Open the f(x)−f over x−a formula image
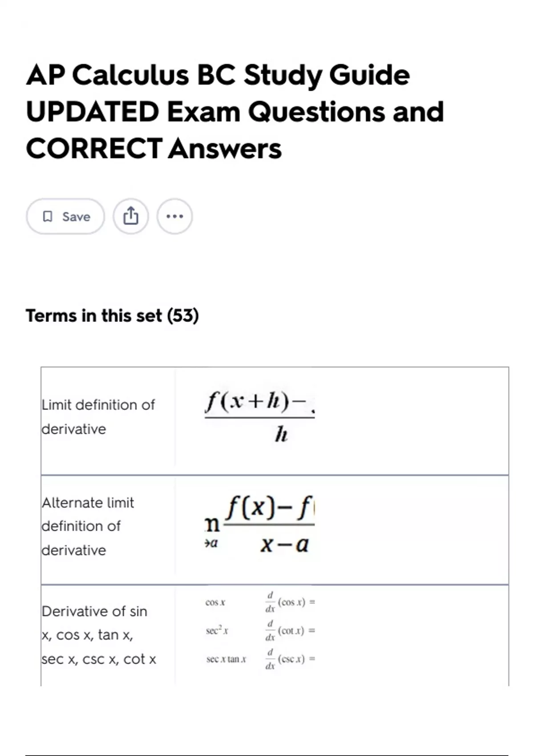 [x=259, y=525]
